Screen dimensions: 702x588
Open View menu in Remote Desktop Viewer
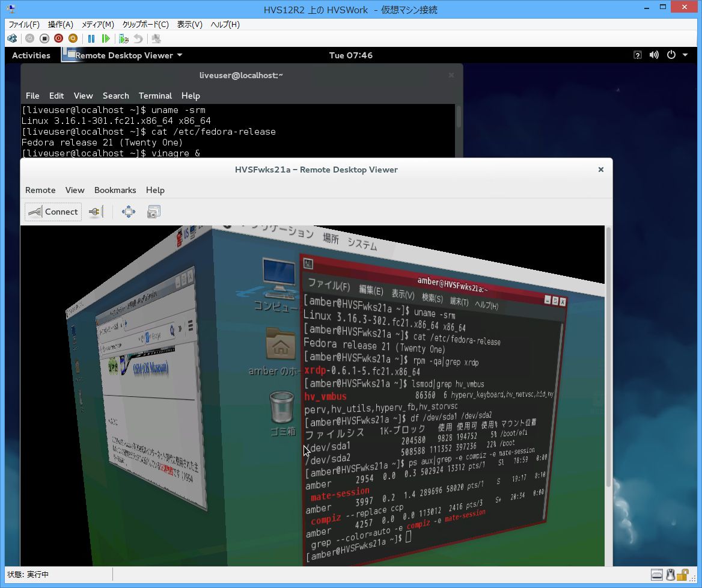pyautogui.click(x=75, y=191)
